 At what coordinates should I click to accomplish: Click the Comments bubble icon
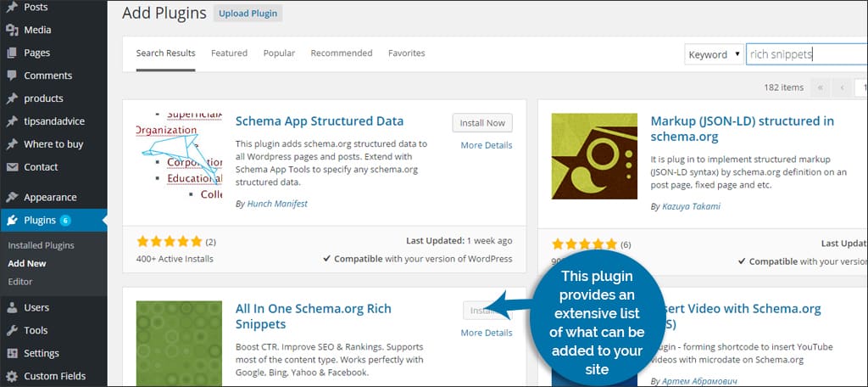pyautogui.click(x=12, y=76)
